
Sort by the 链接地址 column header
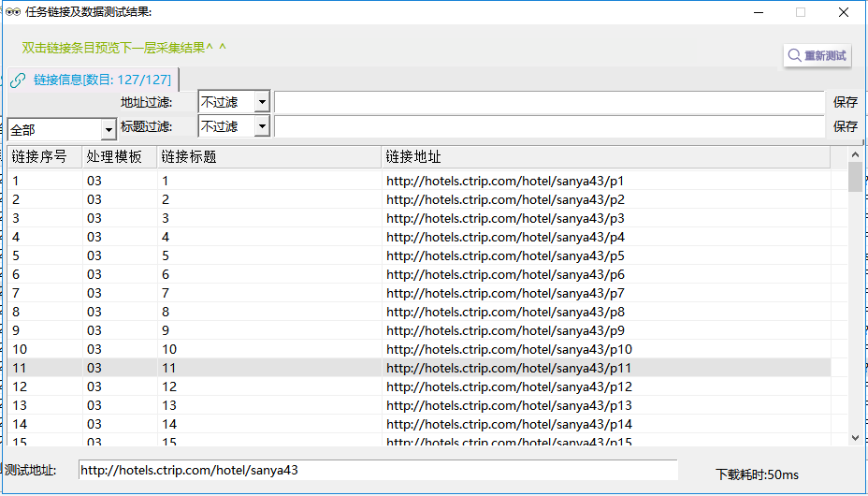606,157
